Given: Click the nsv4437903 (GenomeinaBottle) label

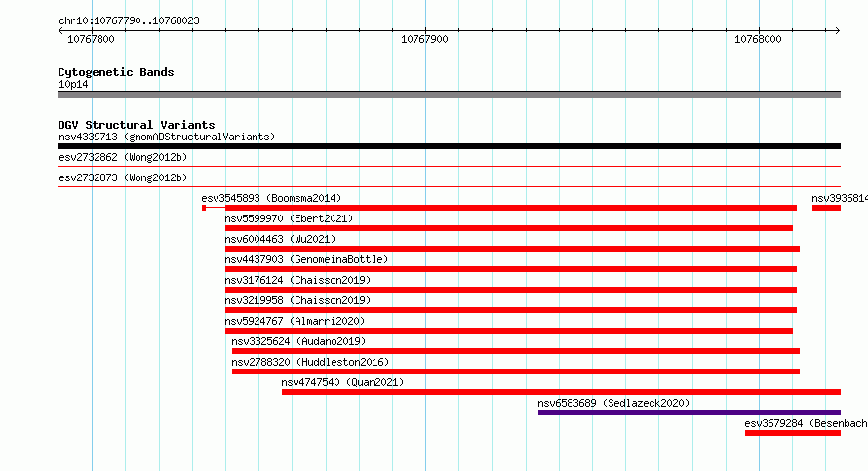Looking at the screenshot, I should [306, 259].
